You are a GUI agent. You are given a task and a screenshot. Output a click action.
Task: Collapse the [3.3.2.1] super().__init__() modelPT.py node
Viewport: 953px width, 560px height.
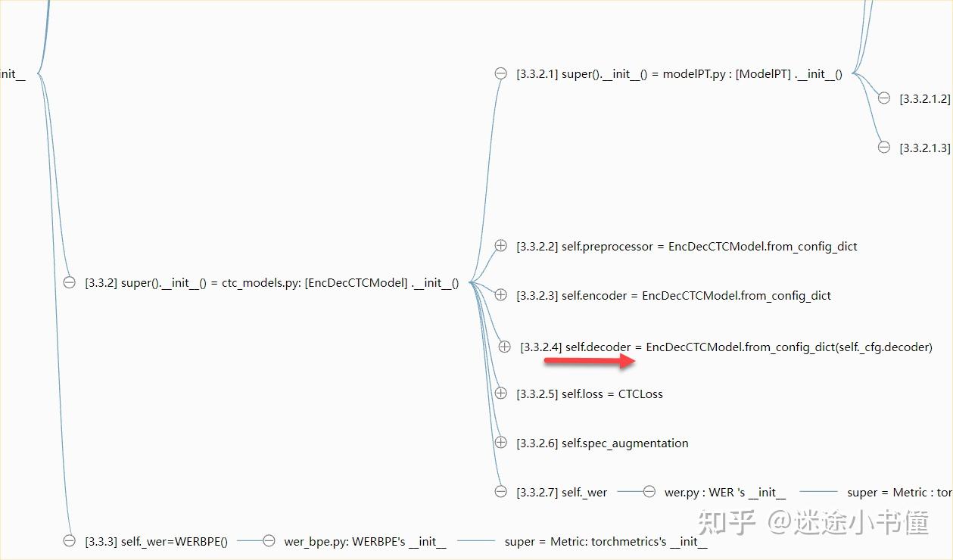pos(500,73)
